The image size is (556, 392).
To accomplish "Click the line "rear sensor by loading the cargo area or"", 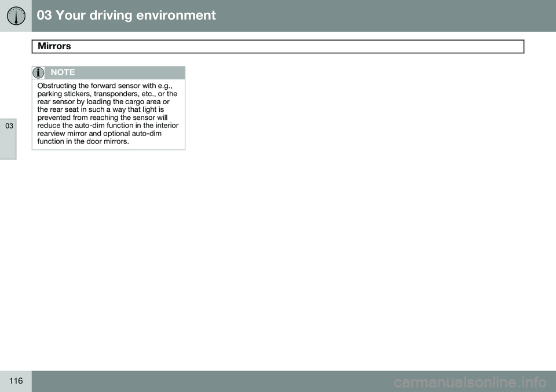I will [104, 102].
